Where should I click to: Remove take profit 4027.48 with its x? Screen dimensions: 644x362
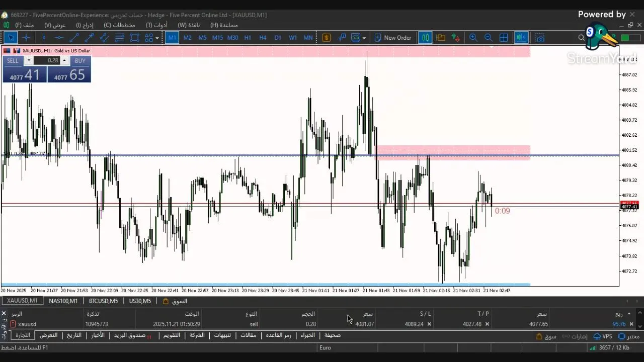[487, 324]
